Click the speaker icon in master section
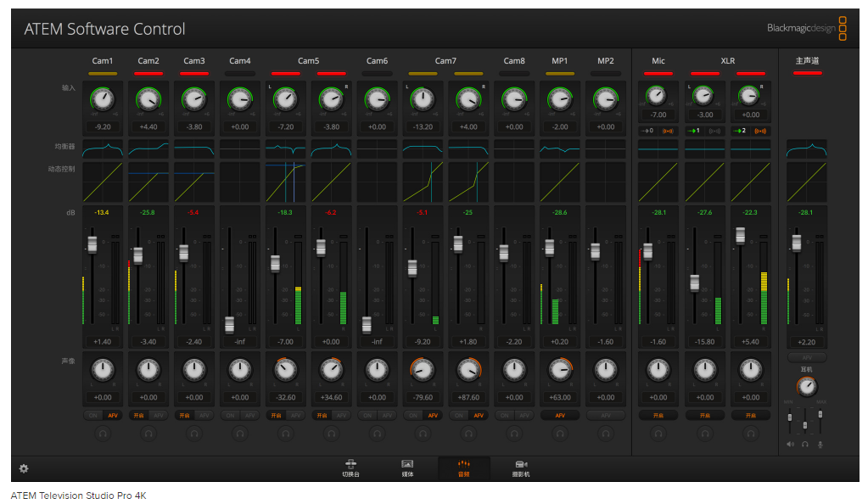Image resolution: width=868 pixels, height=504 pixels. (x=791, y=444)
